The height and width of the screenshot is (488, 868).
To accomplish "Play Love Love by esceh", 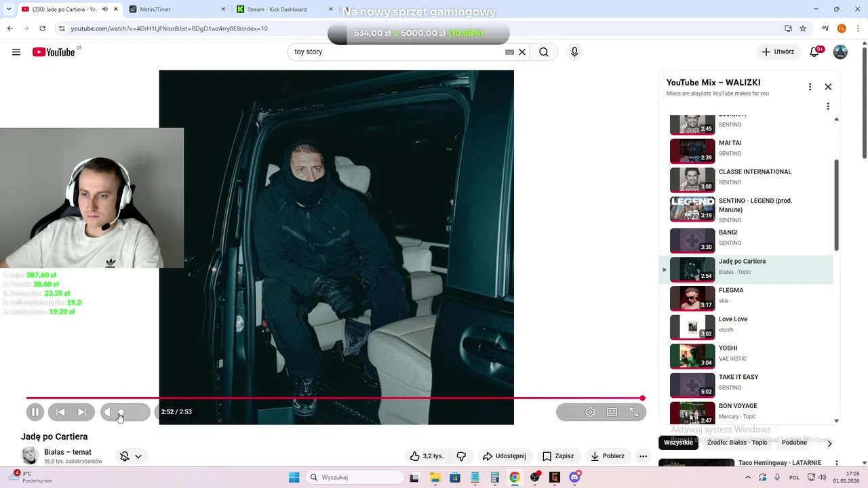I will click(x=746, y=327).
